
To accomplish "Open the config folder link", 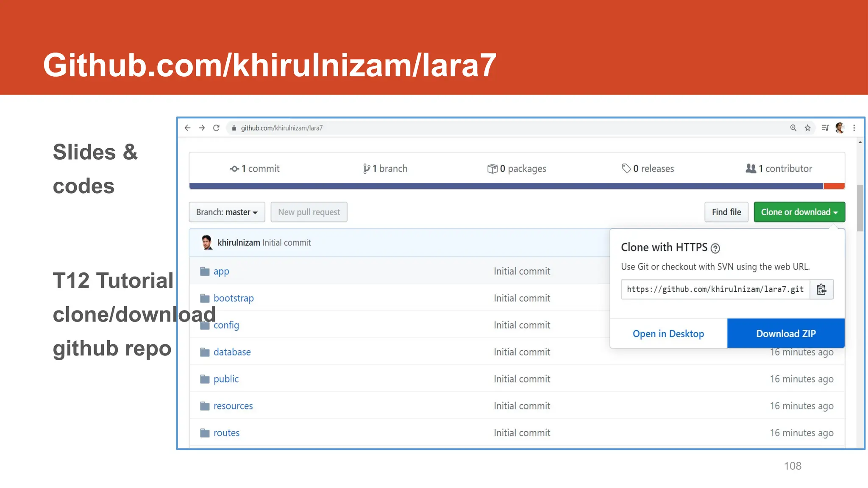I will point(226,325).
